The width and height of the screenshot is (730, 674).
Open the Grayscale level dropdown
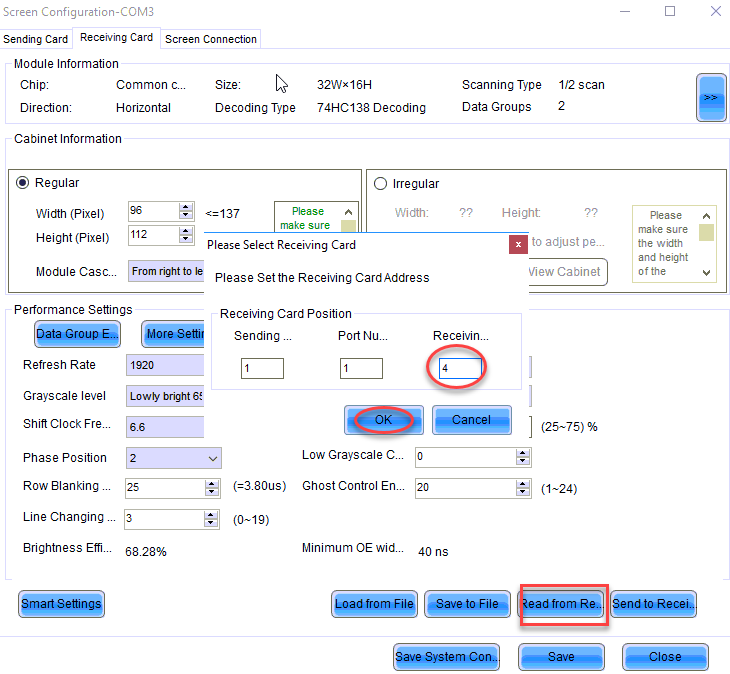pos(165,396)
